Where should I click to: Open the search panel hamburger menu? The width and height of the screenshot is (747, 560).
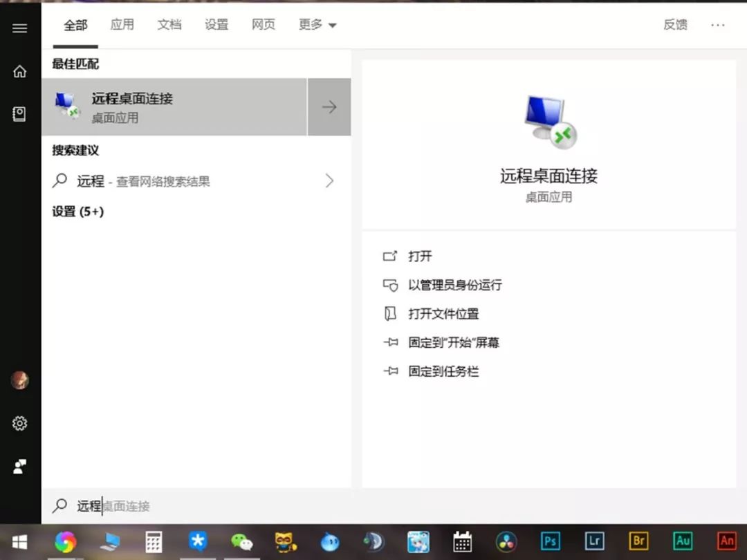click(20, 28)
